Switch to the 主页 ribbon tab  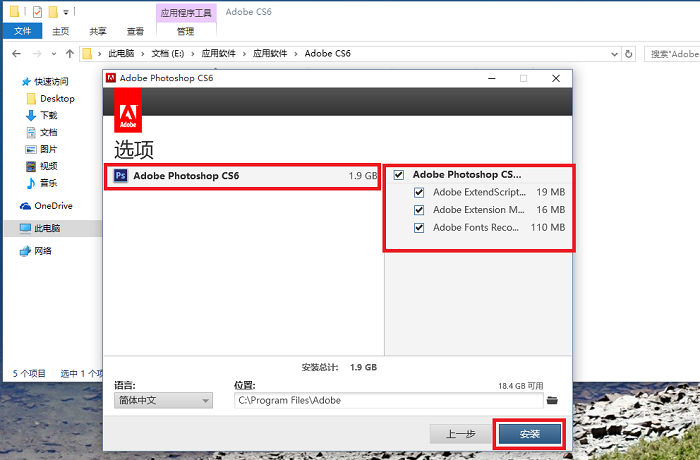coord(61,31)
